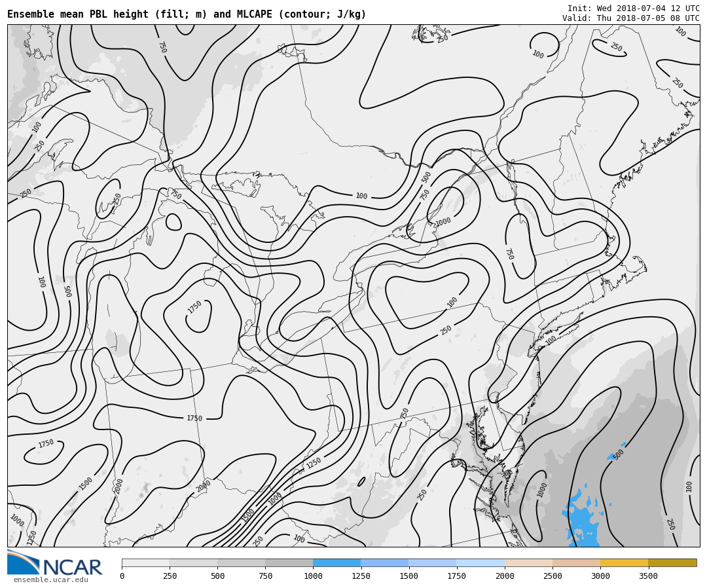Pick the 250–500 gray colorbar swatch
This screenshot has width=707, height=588.
click(x=193, y=562)
